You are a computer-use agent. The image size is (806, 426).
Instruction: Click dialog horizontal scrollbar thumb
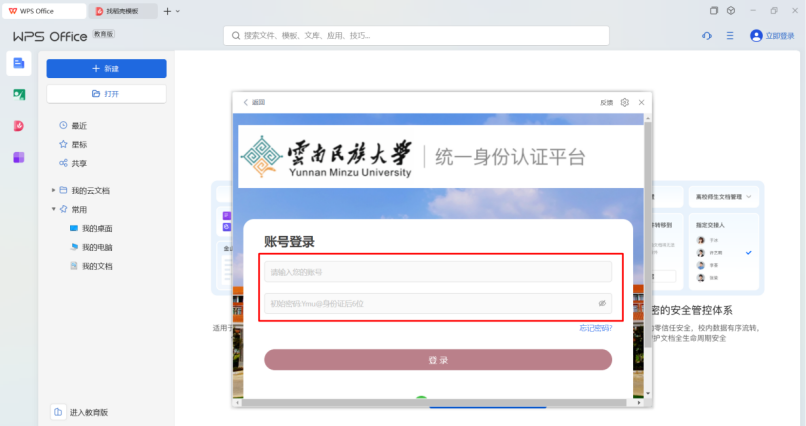pos(434,403)
